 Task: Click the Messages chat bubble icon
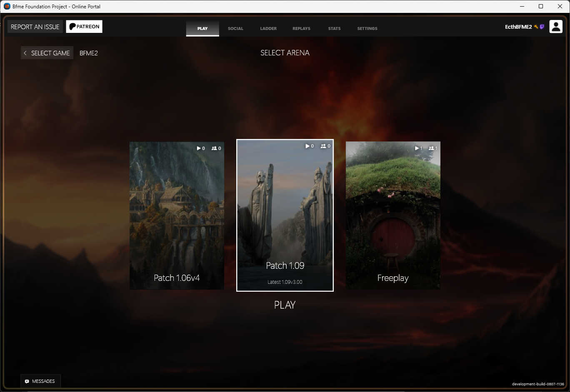point(27,381)
